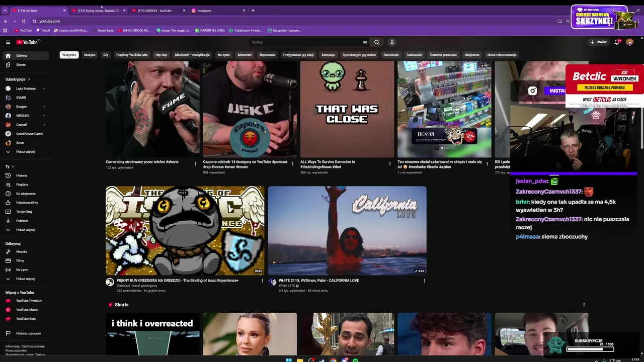Click the Utwórz create button
The image size is (644, 362).
(599, 42)
